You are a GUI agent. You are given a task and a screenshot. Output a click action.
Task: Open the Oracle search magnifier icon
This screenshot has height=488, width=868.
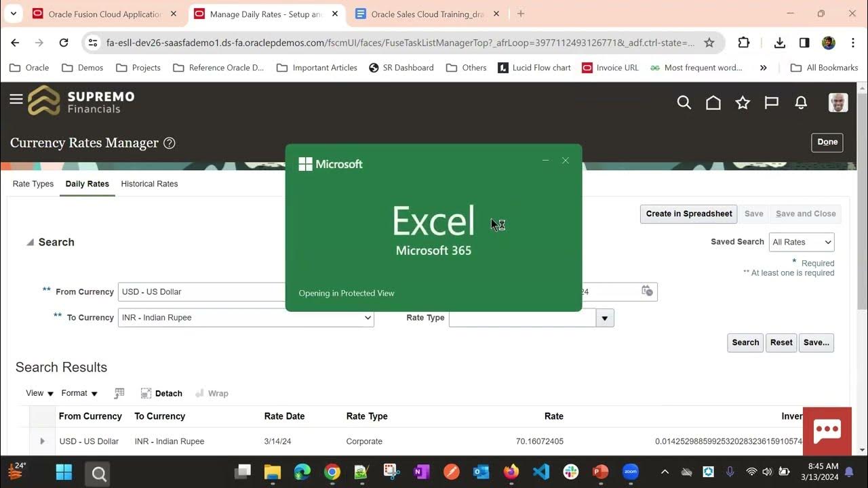click(684, 102)
